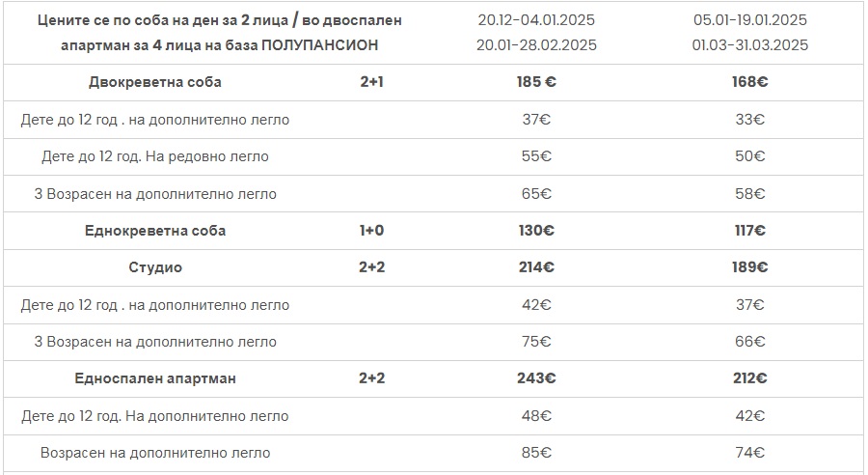Select the "Еднокреветна соба" row label
868x475 pixels.
[155, 231]
